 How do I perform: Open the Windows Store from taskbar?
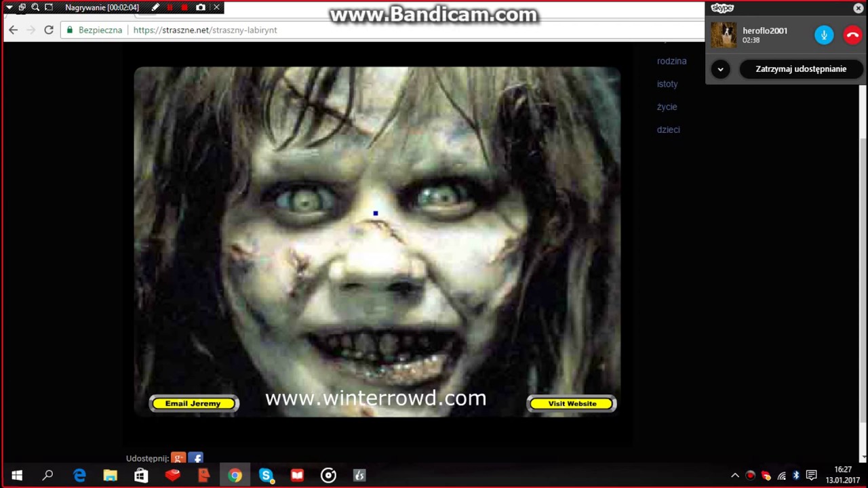(x=141, y=476)
